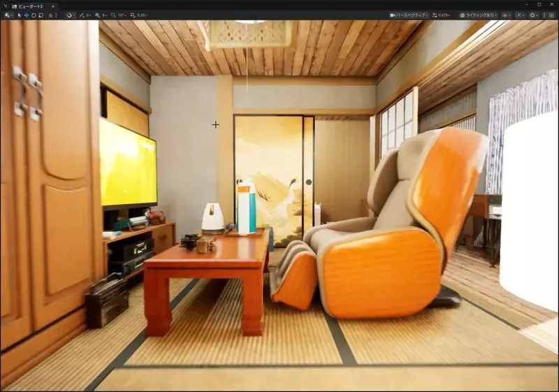Open the camera speed 0.075 dropdown

(441, 15)
